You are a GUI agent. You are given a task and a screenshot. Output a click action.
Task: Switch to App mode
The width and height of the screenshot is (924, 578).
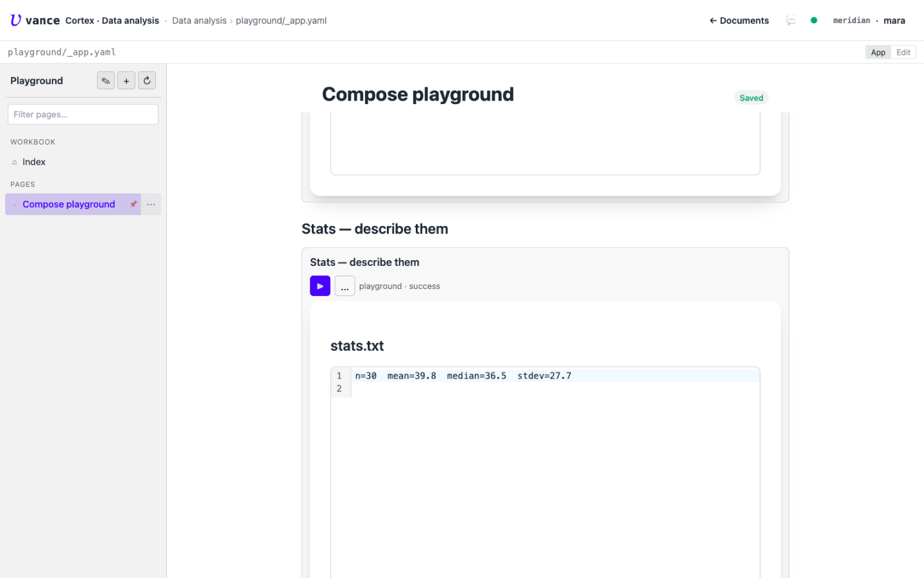coord(878,52)
